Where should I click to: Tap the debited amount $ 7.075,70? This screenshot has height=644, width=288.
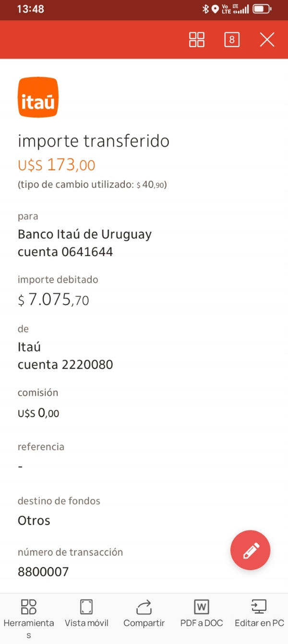(x=53, y=300)
